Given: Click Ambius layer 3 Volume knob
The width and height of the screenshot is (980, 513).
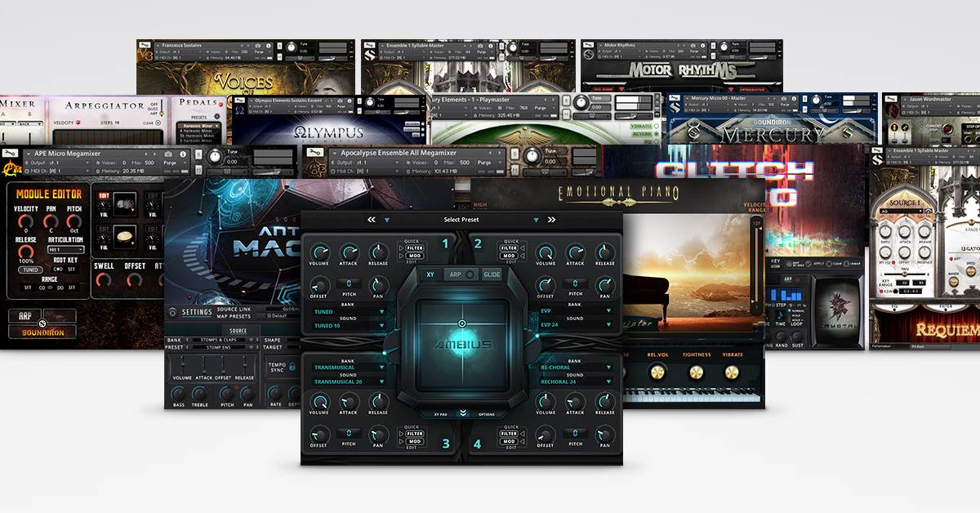Looking at the screenshot, I should [x=320, y=402].
